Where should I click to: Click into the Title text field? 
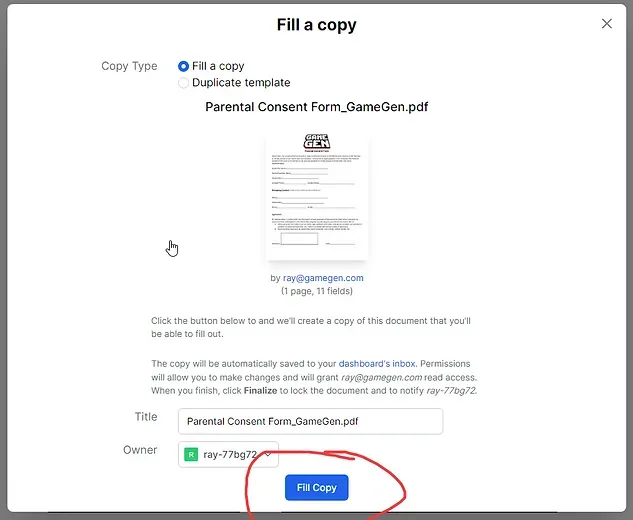point(310,421)
